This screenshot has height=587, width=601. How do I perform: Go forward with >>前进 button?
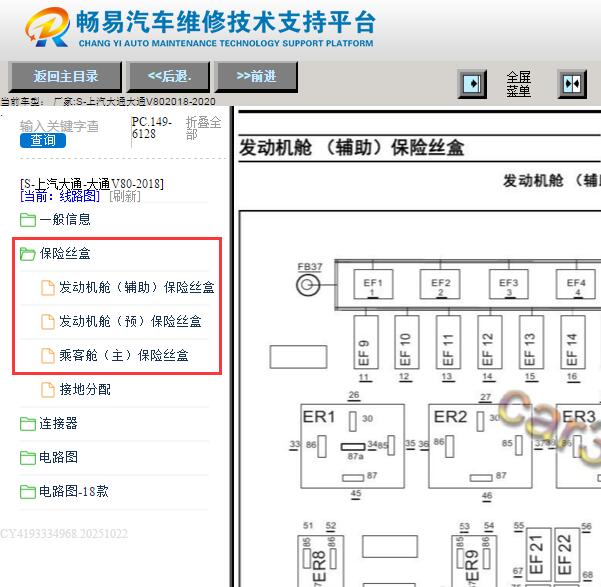pos(256,76)
